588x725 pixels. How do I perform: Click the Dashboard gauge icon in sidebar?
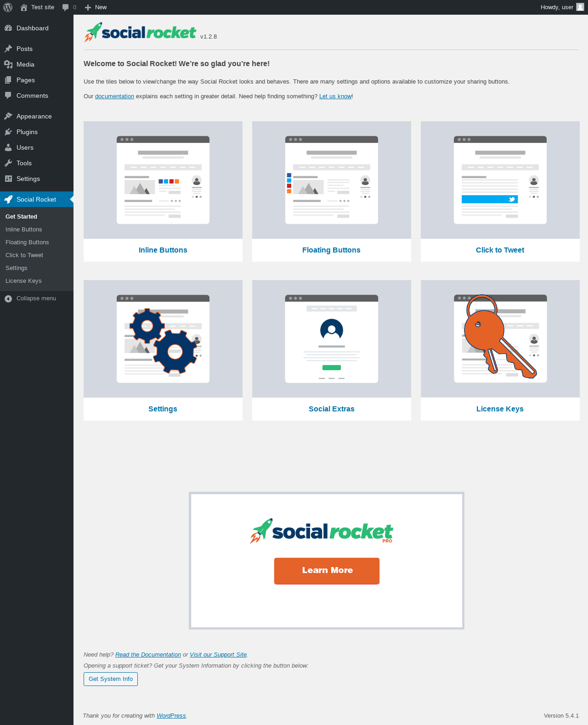pyautogui.click(x=8, y=28)
